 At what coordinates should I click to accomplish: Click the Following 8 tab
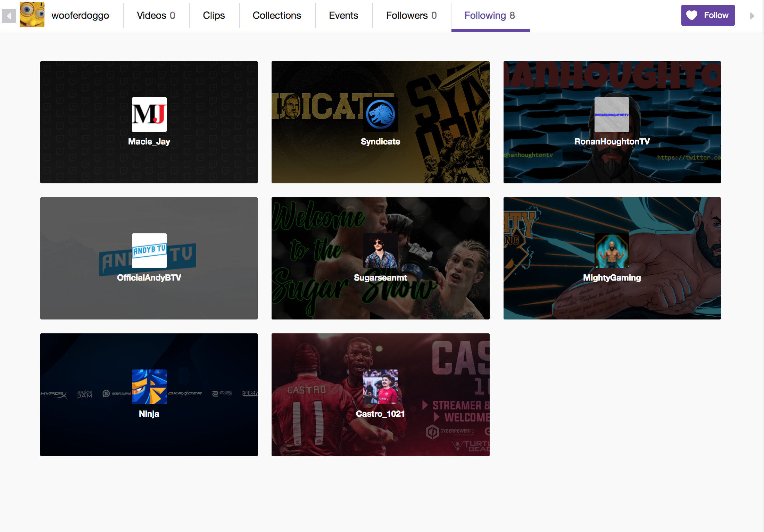coord(490,16)
